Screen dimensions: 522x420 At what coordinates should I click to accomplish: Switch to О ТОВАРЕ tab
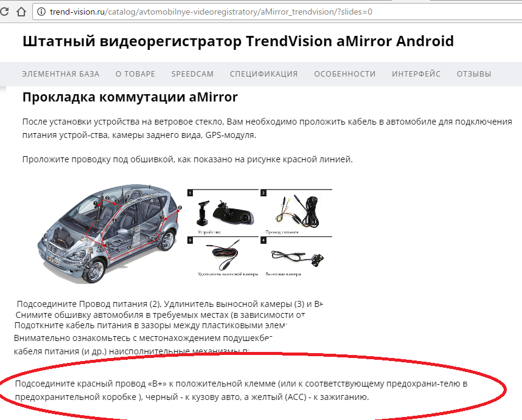coord(135,74)
